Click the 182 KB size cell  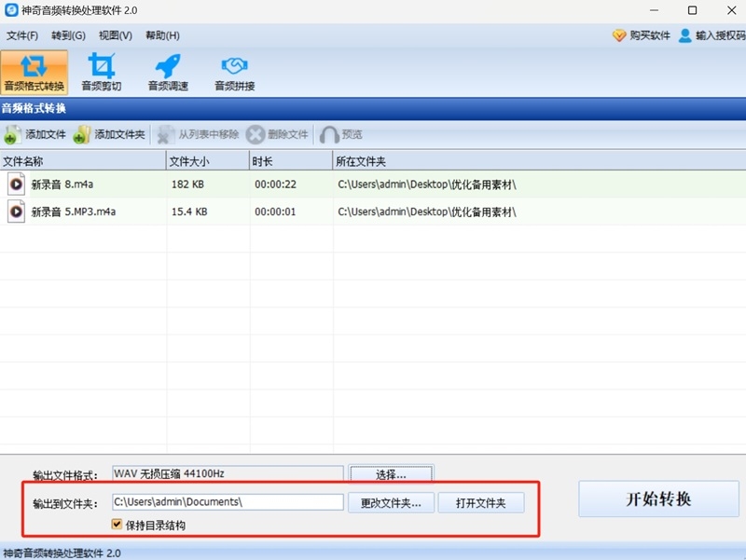coord(187,184)
